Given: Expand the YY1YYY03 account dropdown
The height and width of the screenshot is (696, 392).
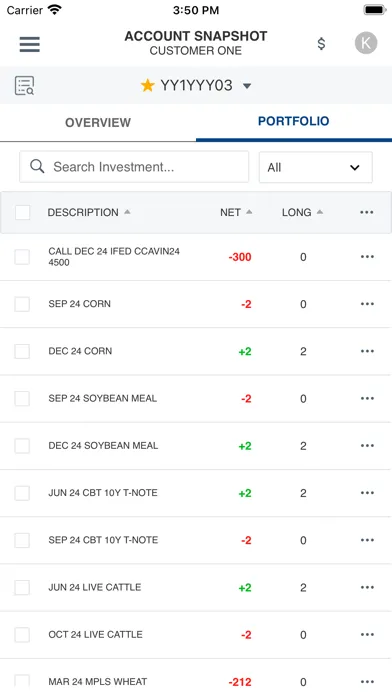Looking at the screenshot, I should pyautogui.click(x=247, y=86).
